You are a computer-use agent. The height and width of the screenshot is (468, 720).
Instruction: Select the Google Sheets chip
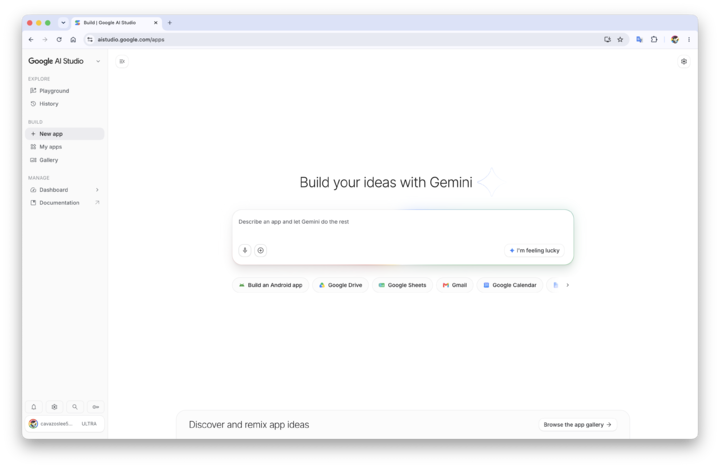click(x=402, y=285)
